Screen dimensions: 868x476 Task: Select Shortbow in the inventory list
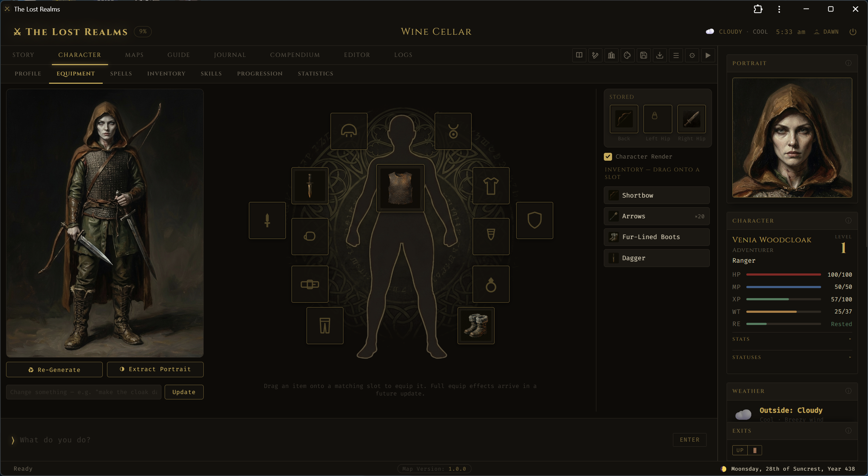[x=657, y=195]
